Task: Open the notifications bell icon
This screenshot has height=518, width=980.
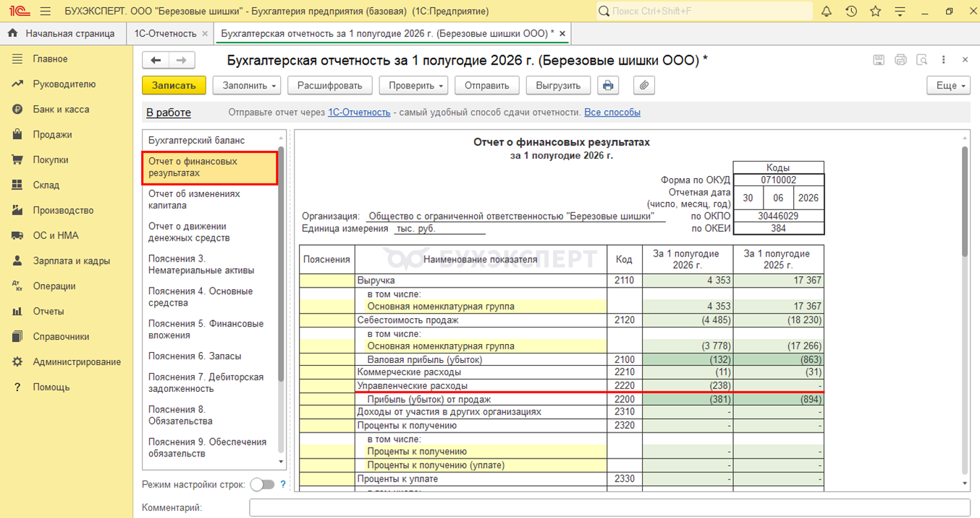Action: pos(827,12)
